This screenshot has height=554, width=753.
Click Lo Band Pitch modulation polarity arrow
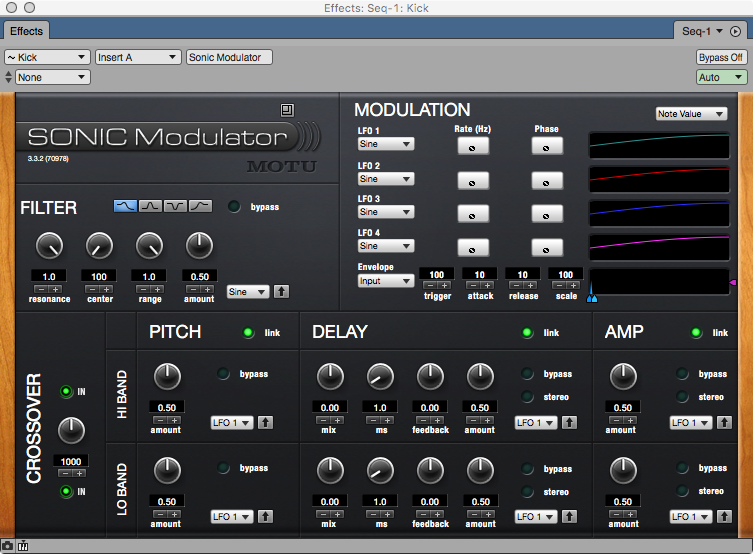(265, 517)
